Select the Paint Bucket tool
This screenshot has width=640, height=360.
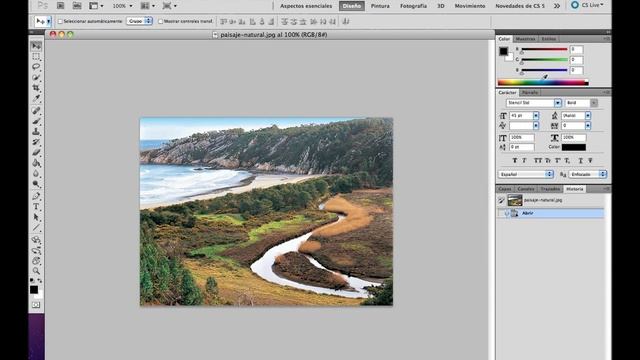coord(36,163)
